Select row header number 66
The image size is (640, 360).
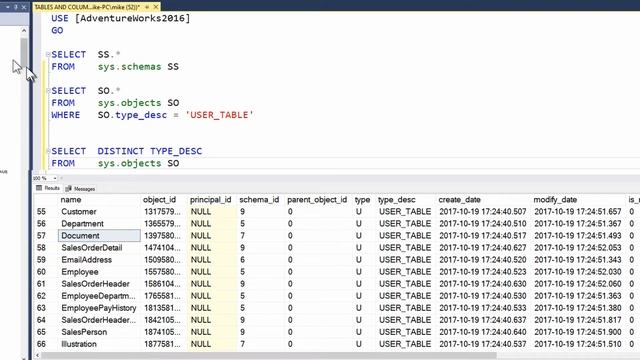(41, 344)
